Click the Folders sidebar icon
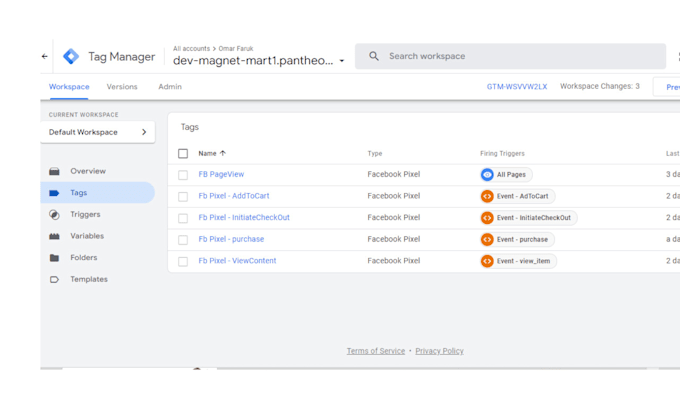Screen dimensions: 680x409 click(x=54, y=258)
